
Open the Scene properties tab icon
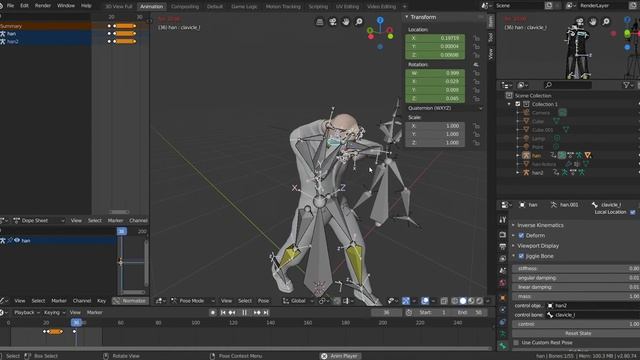(502, 271)
